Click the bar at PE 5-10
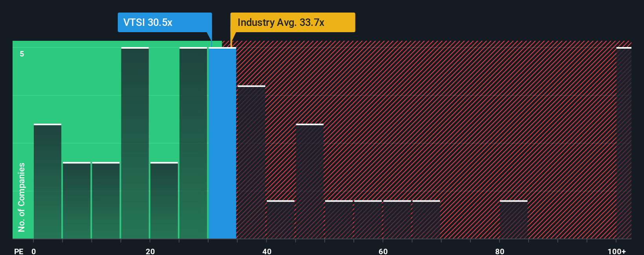 click(77, 200)
